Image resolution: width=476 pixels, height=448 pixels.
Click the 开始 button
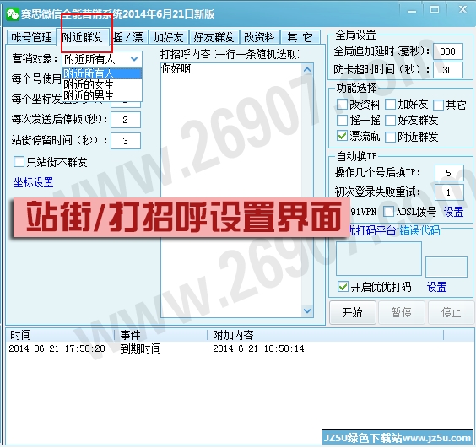point(353,312)
